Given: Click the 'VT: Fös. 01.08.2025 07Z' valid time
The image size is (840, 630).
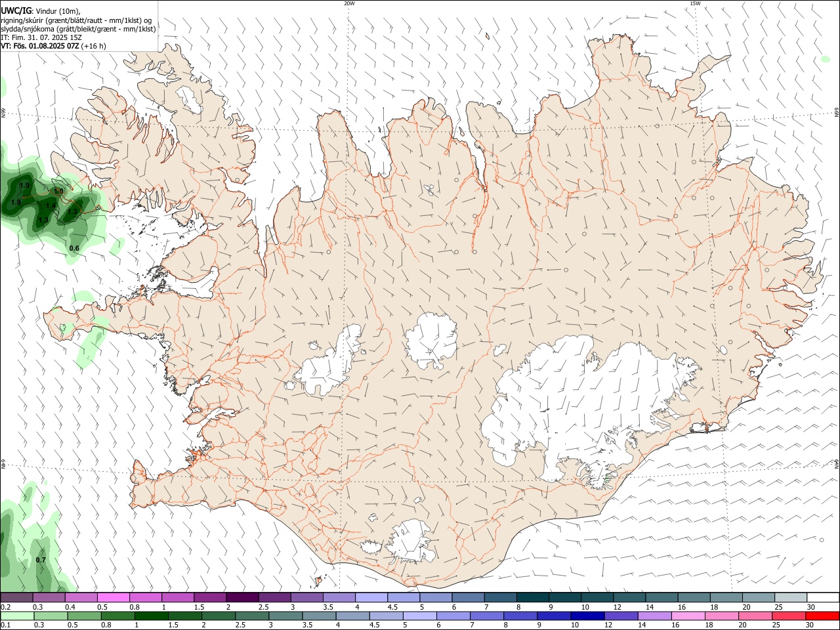Looking at the screenshot, I should pos(40,46).
